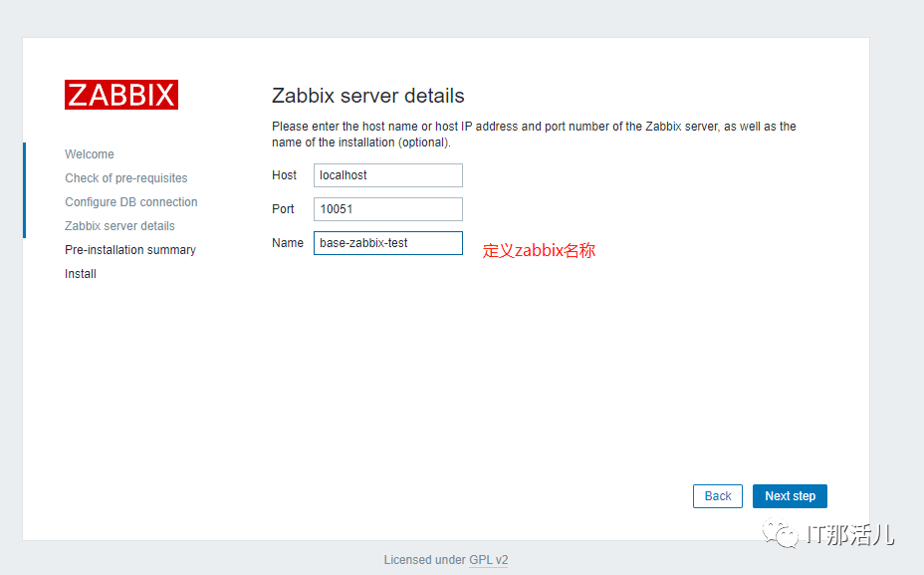Select Pre-installation summary step
This screenshot has width=924, height=575.
(130, 250)
